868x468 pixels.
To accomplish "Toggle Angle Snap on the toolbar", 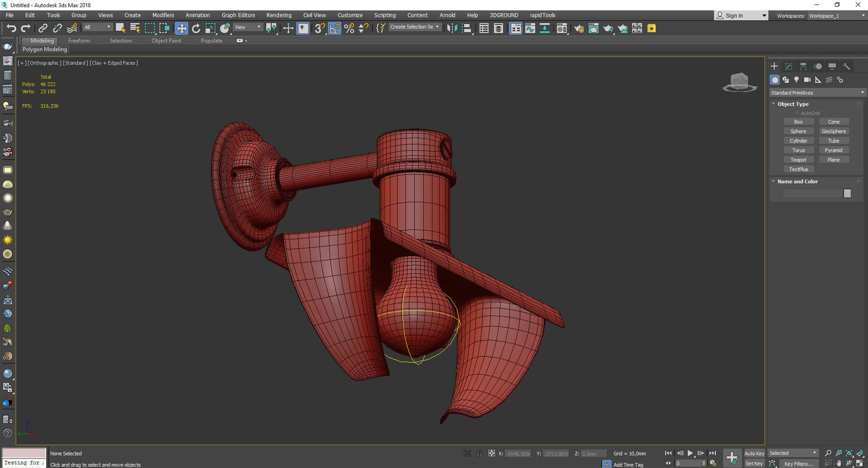I will click(335, 29).
